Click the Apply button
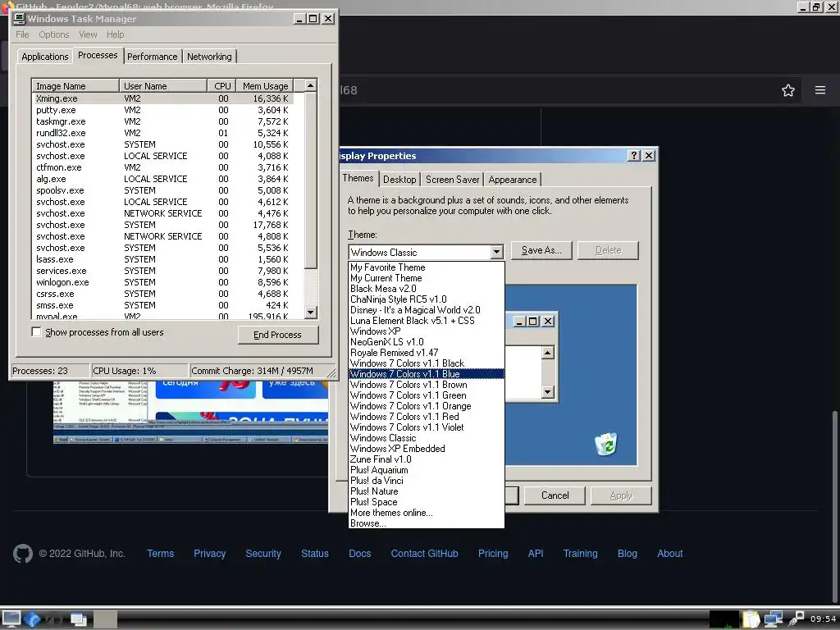The image size is (840, 630). click(x=621, y=495)
